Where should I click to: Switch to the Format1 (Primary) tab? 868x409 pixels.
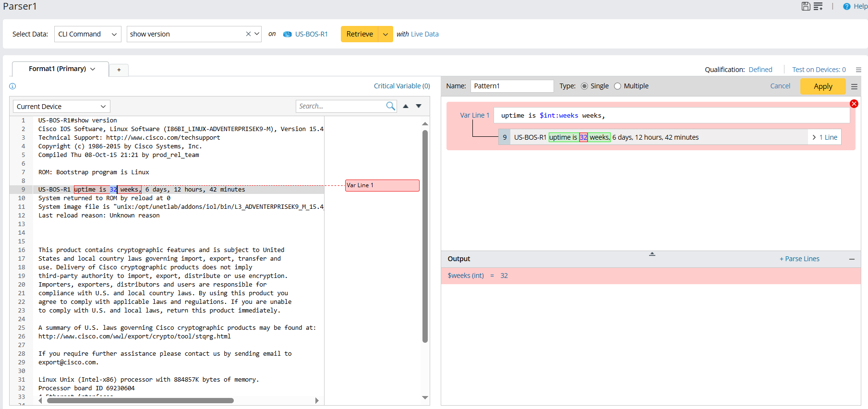pyautogui.click(x=60, y=69)
